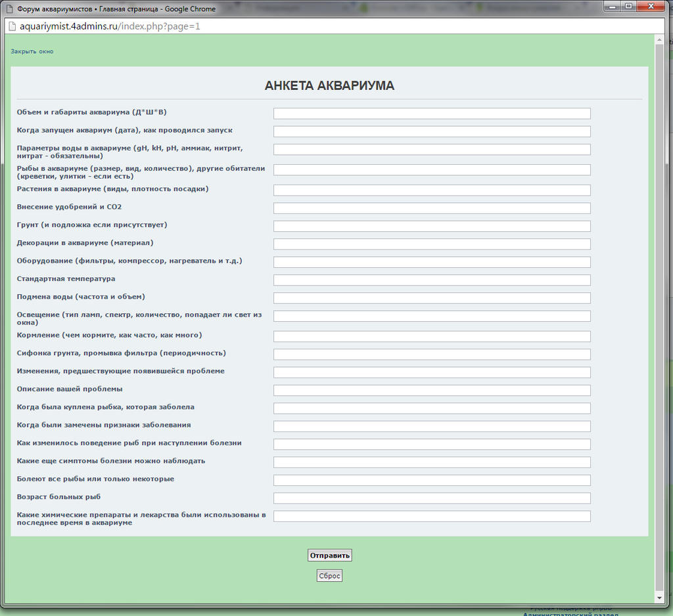The width and height of the screenshot is (673, 616).
Task: Click the 'Рыбы в аквариуме' text box
Action: (431, 170)
